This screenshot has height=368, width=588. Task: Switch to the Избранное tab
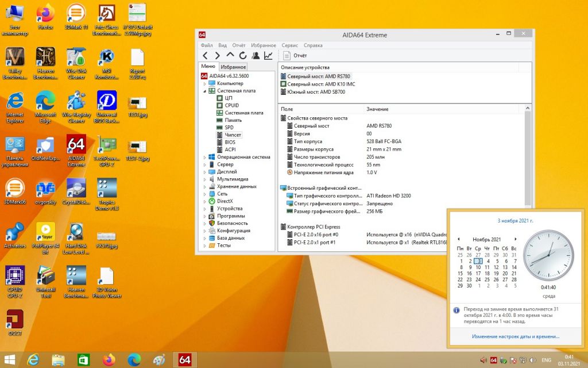coord(233,67)
